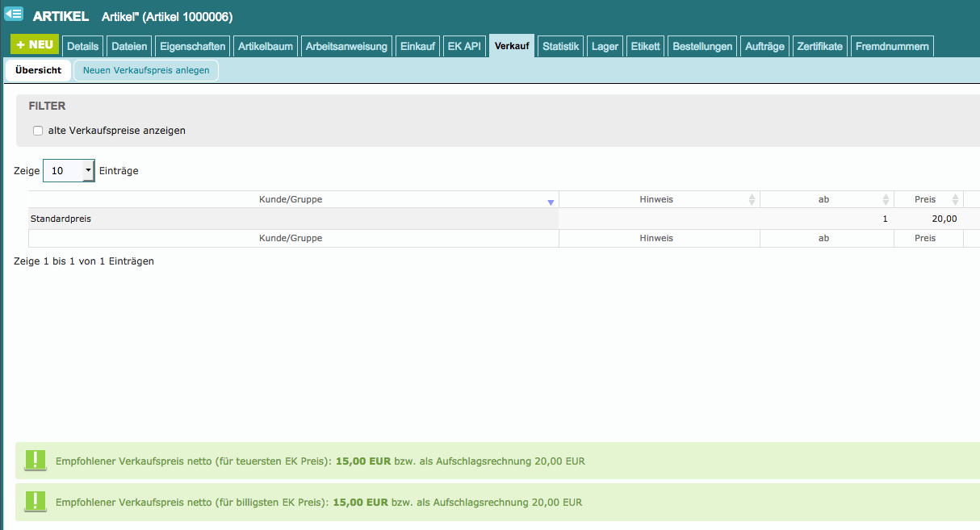The height and width of the screenshot is (530, 980).
Task: Open the Fremdnummern tab
Action: click(892, 47)
